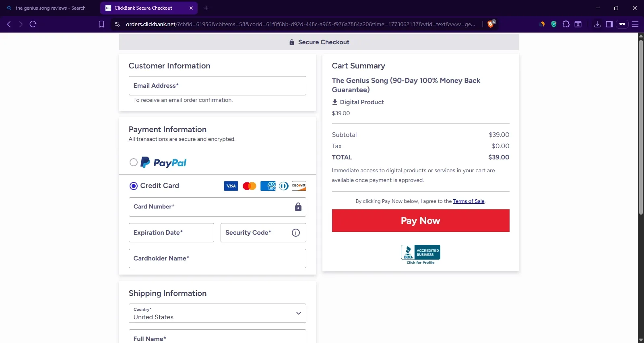Open the browser hamburger menu
644x343 pixels.
[635, 24]
